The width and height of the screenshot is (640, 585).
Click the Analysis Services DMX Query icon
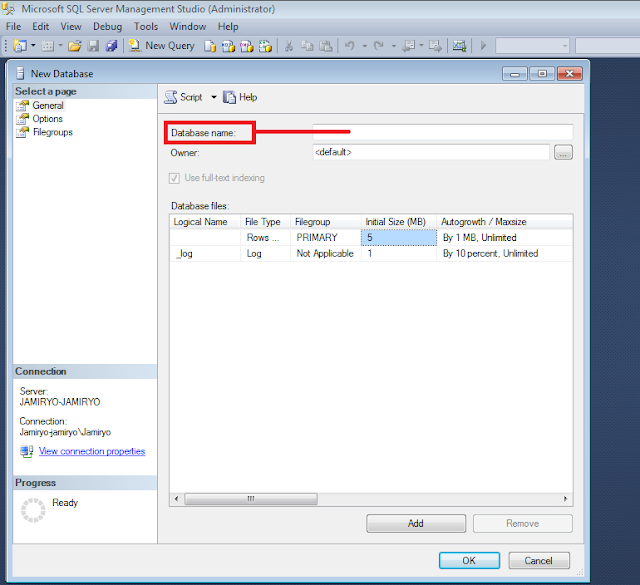click(247, 46)
